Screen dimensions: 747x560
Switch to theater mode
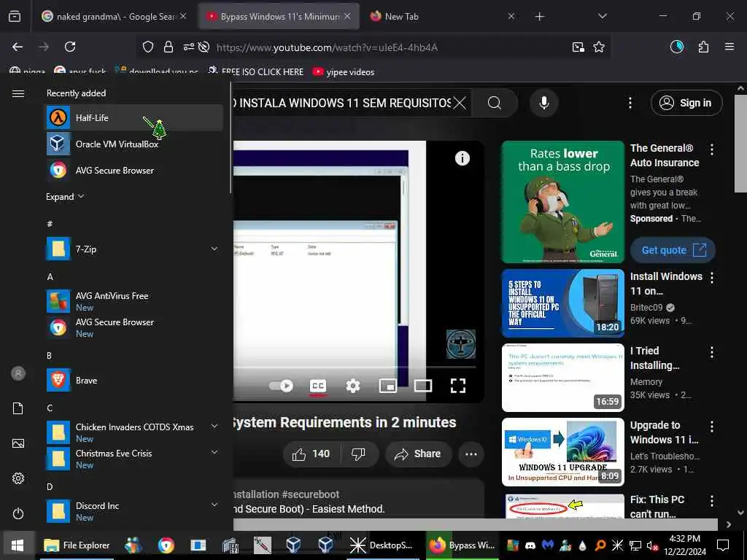click(423, 386)
